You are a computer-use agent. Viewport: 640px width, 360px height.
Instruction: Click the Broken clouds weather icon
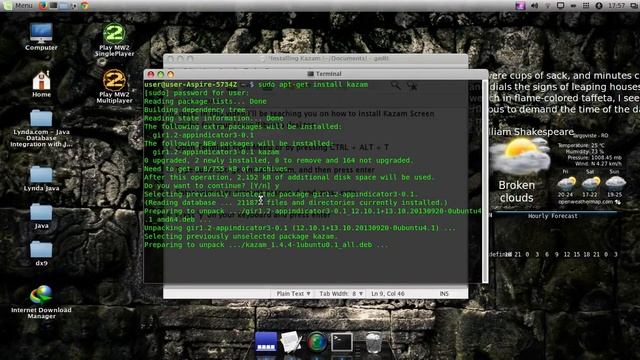pos(520,156)
